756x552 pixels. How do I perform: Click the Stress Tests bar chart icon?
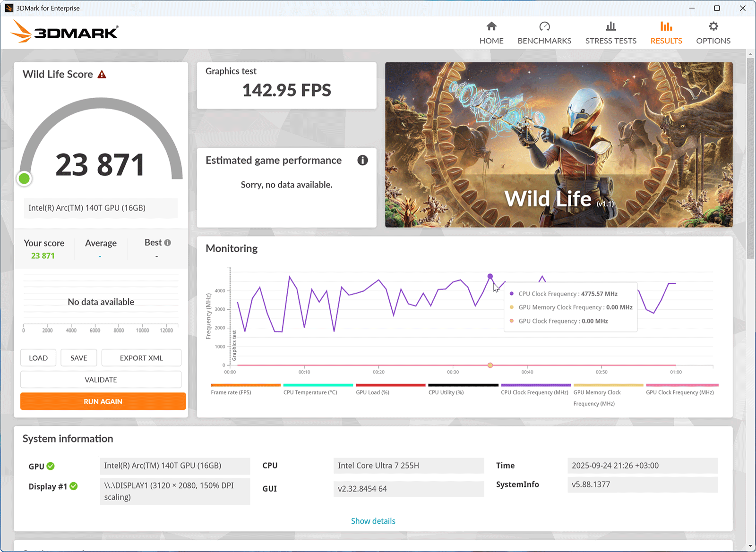(x=611, y=26)
